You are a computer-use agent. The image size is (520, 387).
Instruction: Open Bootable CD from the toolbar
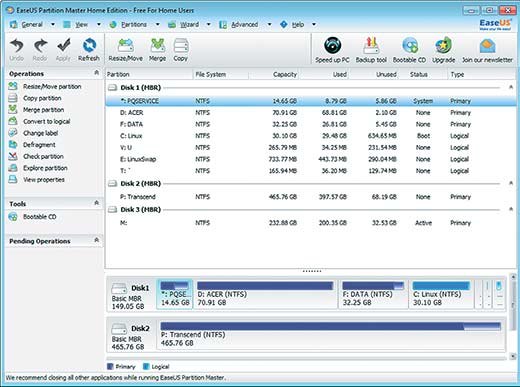[410, 50]
